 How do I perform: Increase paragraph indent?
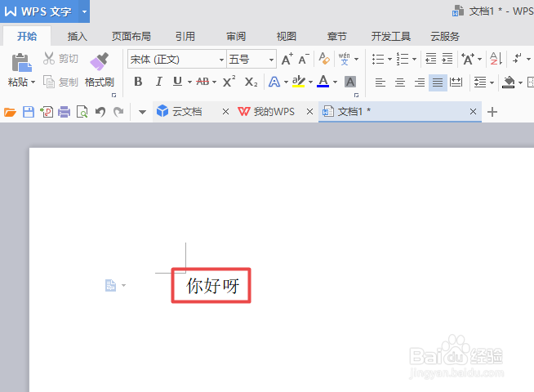pos(447,59)
